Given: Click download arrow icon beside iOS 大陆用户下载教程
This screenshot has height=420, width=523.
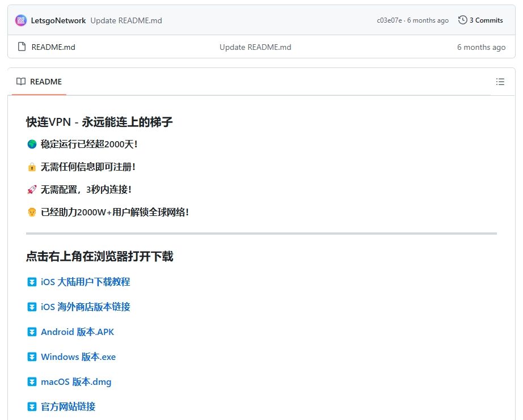Looking at the screenshot, I should point(32,282).
